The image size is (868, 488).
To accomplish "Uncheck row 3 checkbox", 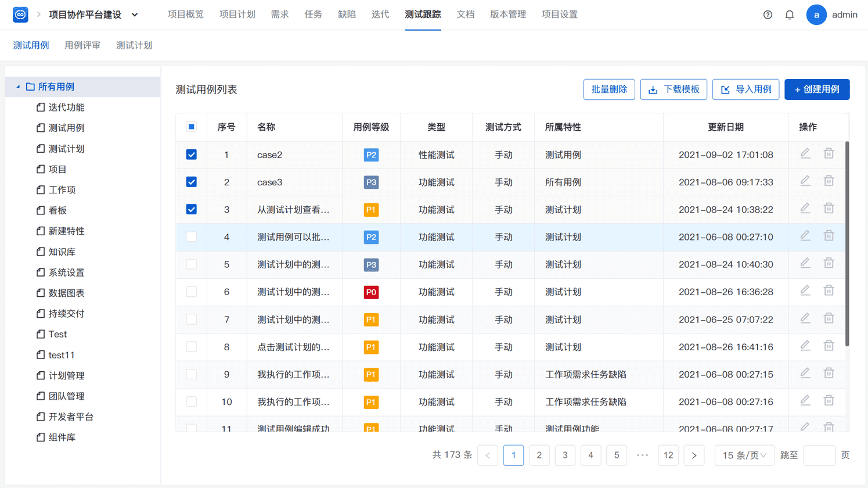I will click(191, 209).
